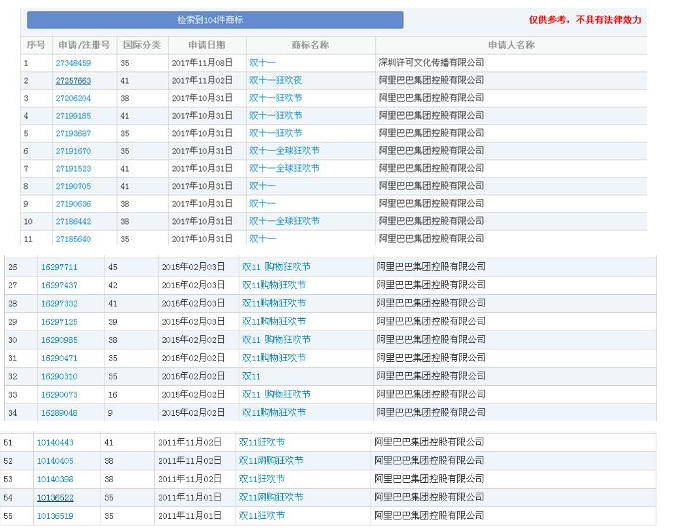Open trademark name 双十一 in row 9
The width and height of the screenshot is (677, 531).
click(x=262, y=203)
